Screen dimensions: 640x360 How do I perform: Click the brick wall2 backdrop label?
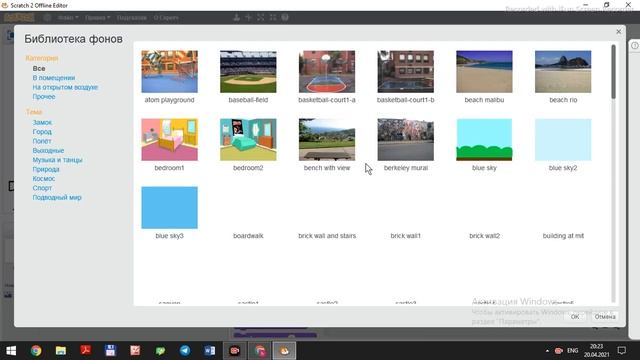484,236
